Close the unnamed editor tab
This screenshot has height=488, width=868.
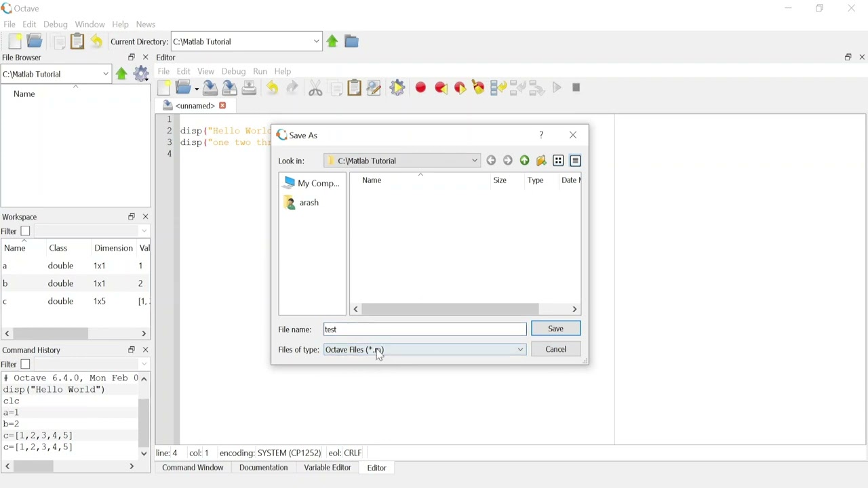tap(222, 106)
